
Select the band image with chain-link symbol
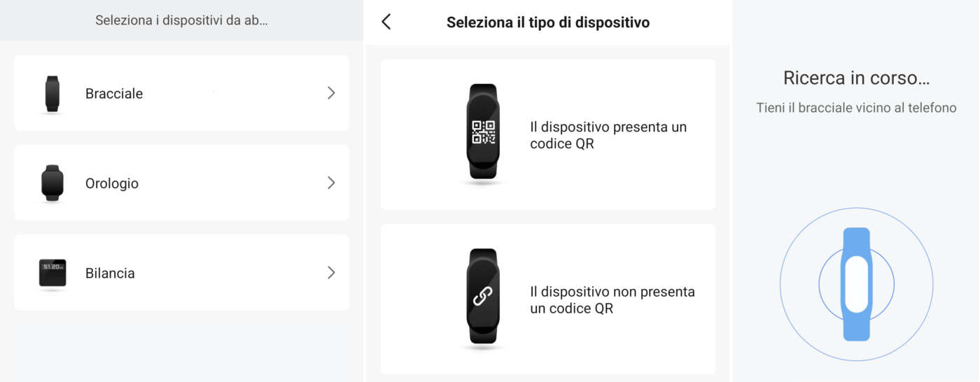coord(482,297)
